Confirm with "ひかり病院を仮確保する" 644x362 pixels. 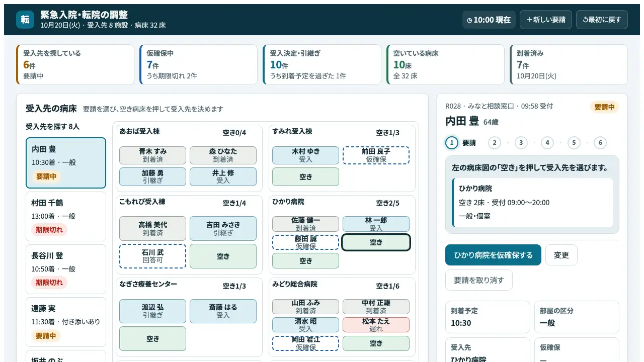coord(493,255)
